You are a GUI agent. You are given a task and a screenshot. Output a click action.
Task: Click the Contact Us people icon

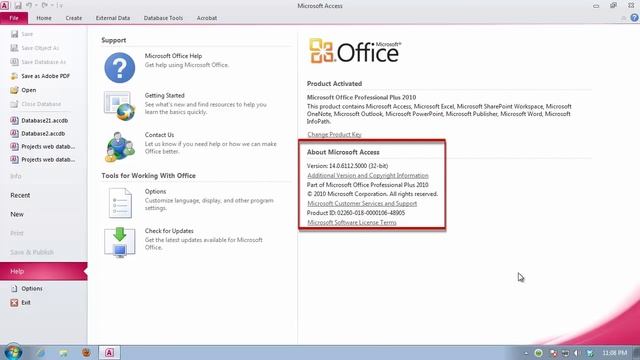click(120, 147)
